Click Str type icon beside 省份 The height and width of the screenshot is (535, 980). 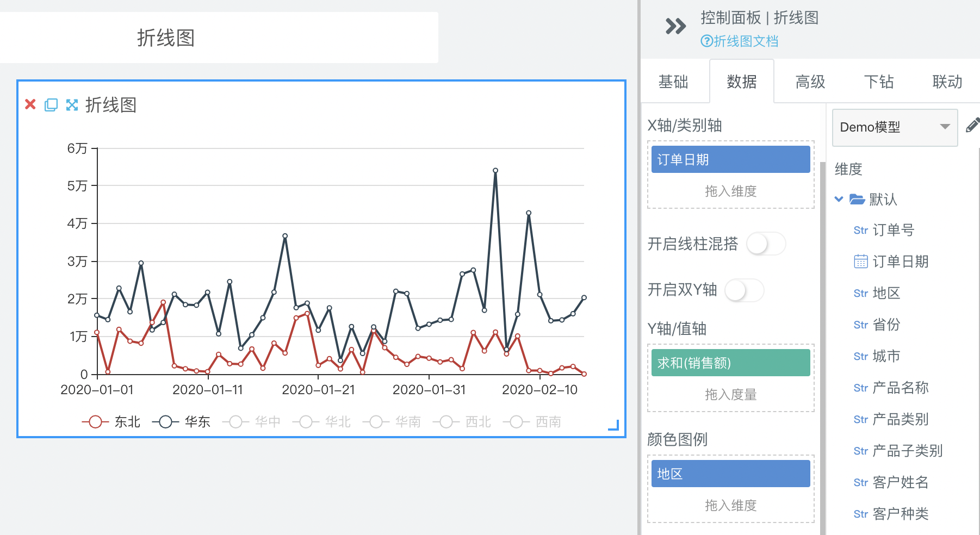pos(861,325)
